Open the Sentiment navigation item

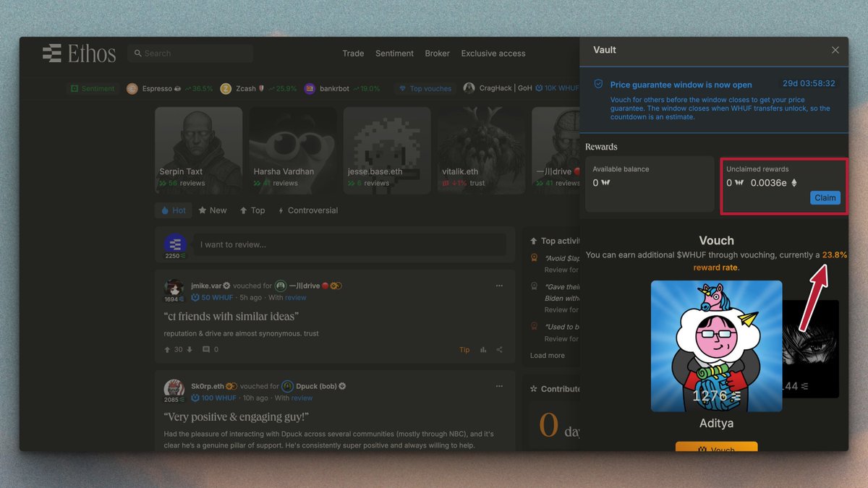394,53
